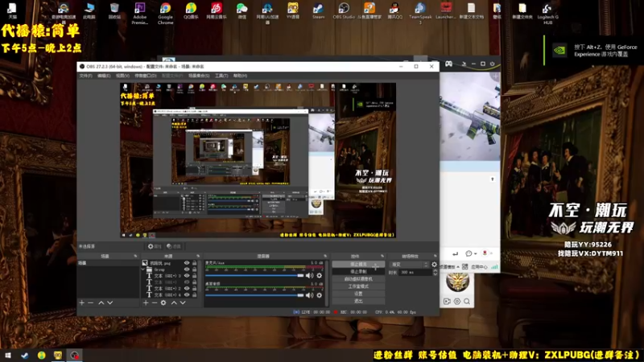The image size is (644, 362).
Task: Open the Steam desktop shortcut
Action: 318,10
